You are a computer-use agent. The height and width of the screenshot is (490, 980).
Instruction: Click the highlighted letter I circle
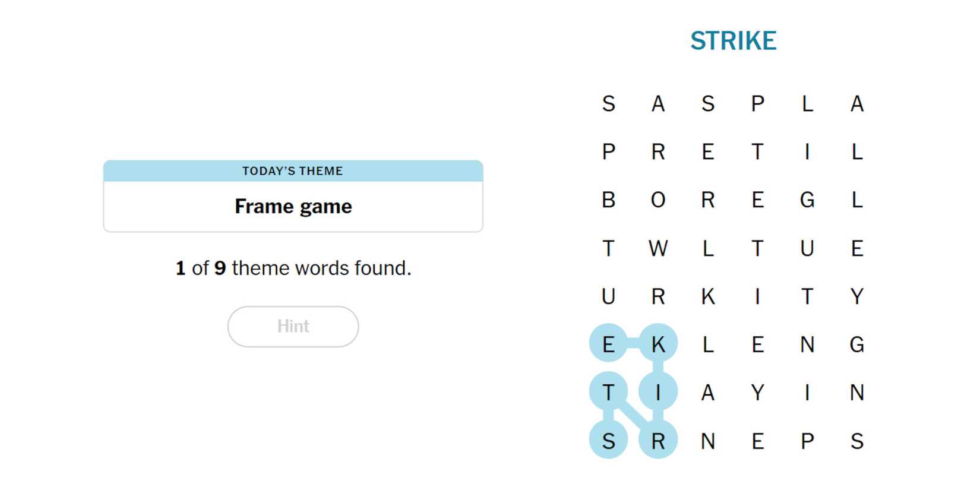658,392
